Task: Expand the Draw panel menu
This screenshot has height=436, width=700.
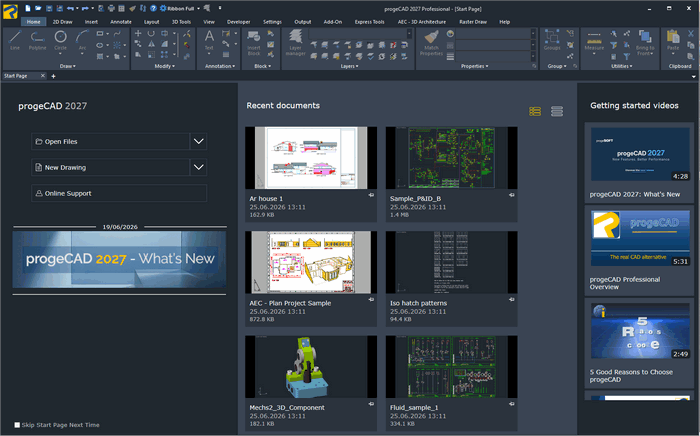Action: (x=67, y=66)
